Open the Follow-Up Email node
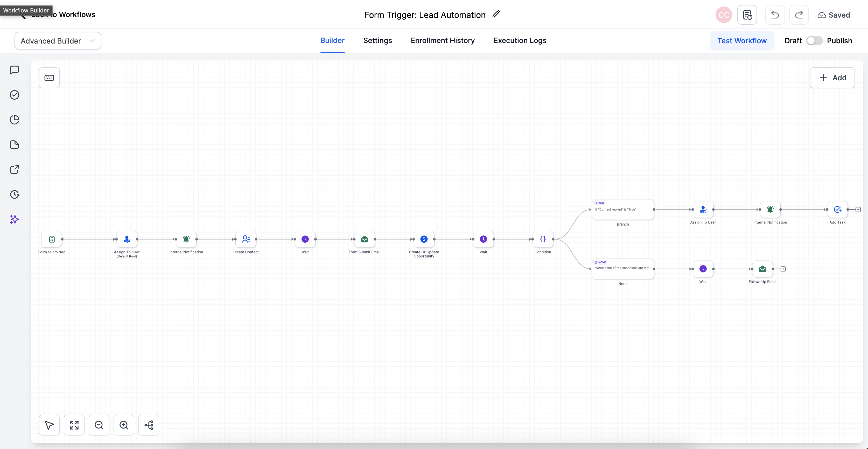 coord(762,269)
